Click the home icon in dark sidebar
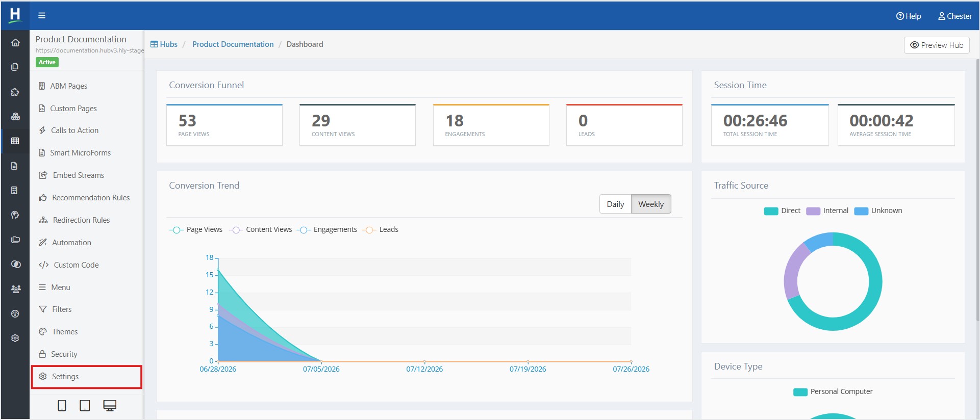Viewport: 980px width, 420px height. point(15,43)
